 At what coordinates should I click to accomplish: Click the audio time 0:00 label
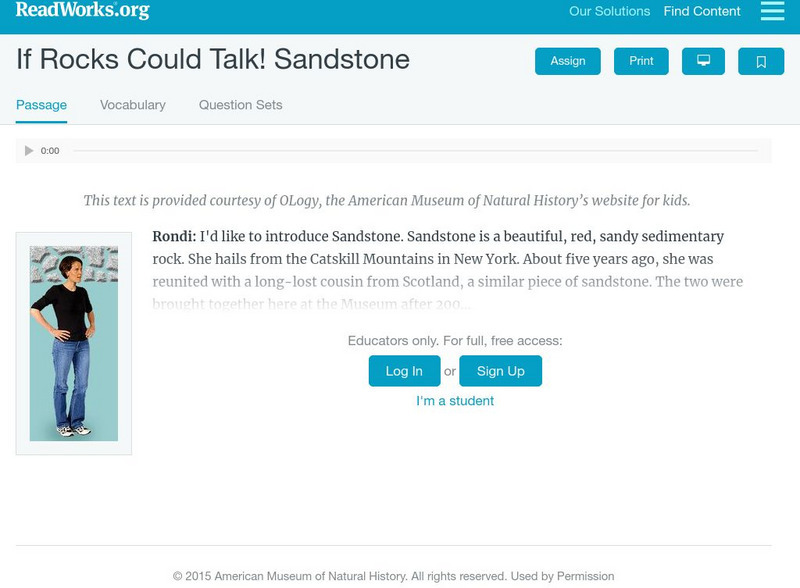click(50, 151)
